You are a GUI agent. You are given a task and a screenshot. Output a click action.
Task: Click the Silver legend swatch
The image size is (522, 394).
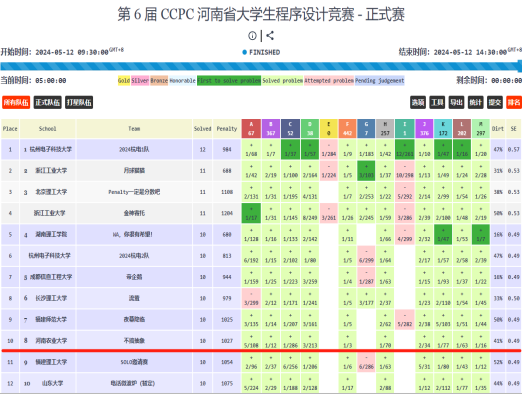[140, 81]
